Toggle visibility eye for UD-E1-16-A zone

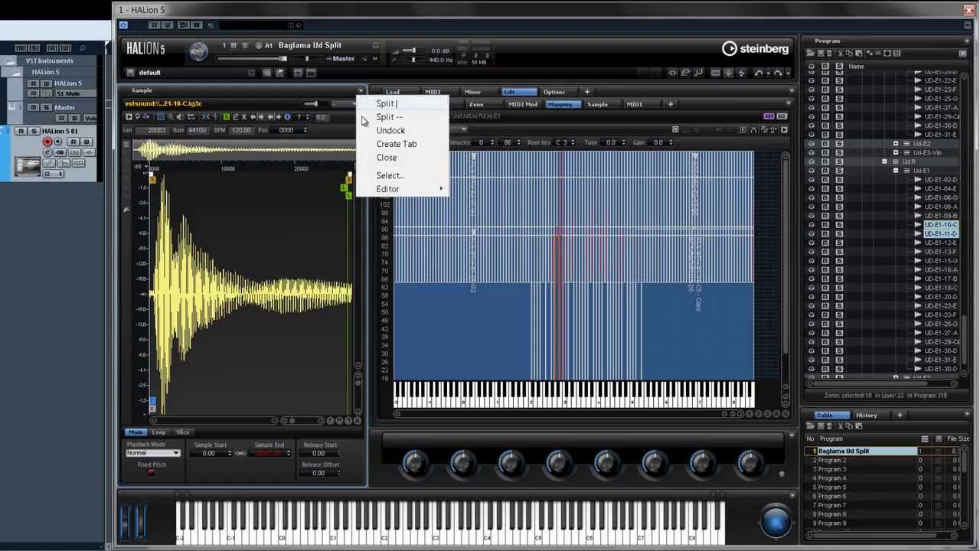click(x=812, y=270)
